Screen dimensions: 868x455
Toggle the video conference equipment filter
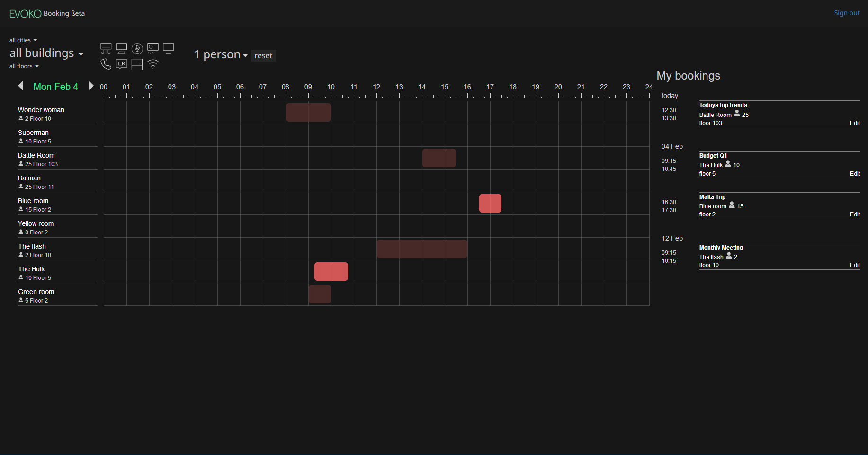122,64
